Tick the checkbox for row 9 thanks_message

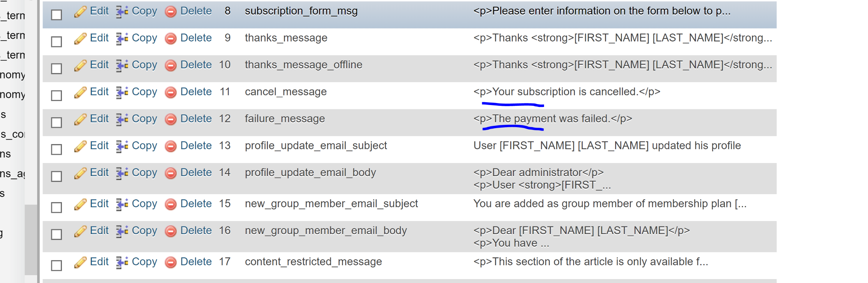pos(57,41)
